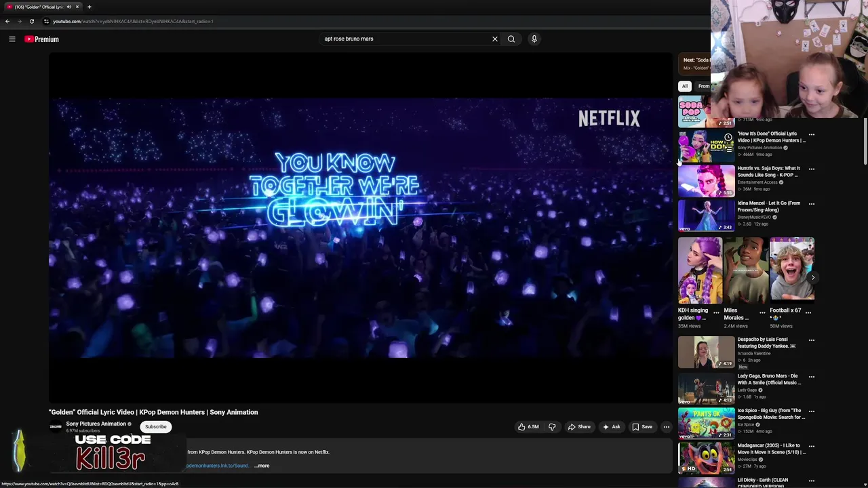Open the Movieclips channel name
The image size is (868, 488).
[x=747, y=460]
